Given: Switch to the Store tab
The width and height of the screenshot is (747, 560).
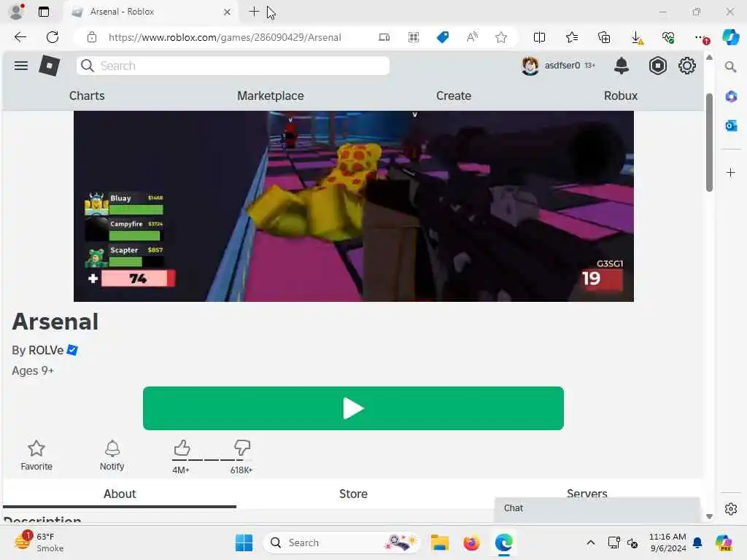Looking at the screenshot, I should pos(353,494).
